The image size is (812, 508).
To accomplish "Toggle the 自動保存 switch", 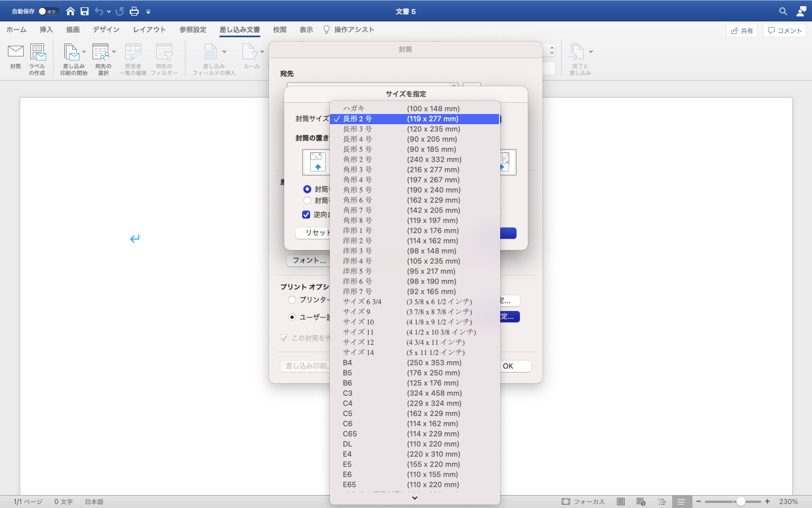I will click(48, 11).
